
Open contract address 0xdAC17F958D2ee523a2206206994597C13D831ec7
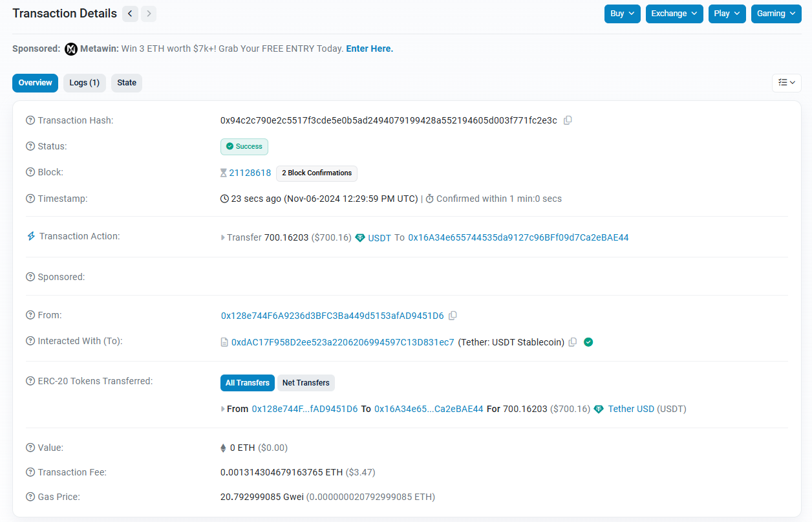point(343,342)
